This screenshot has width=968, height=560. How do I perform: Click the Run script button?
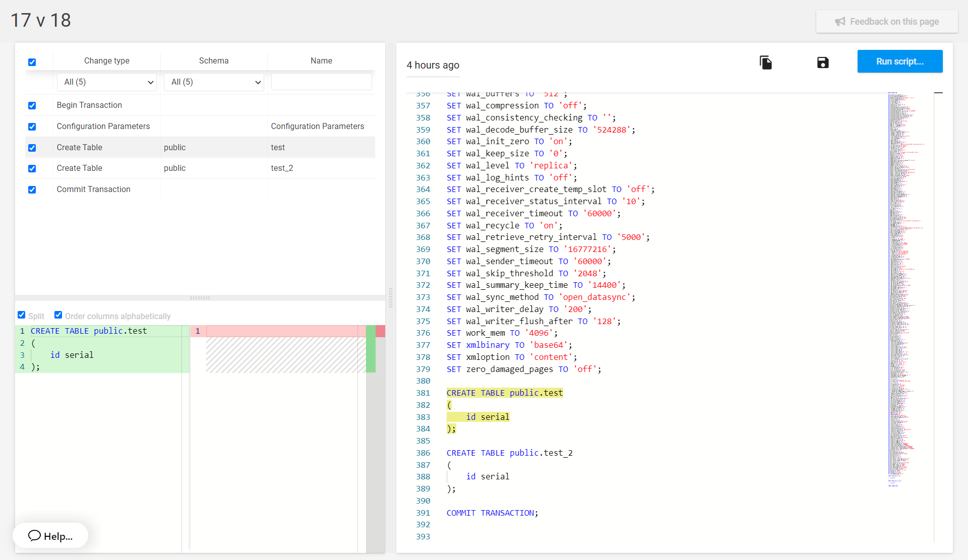[899, 61]
